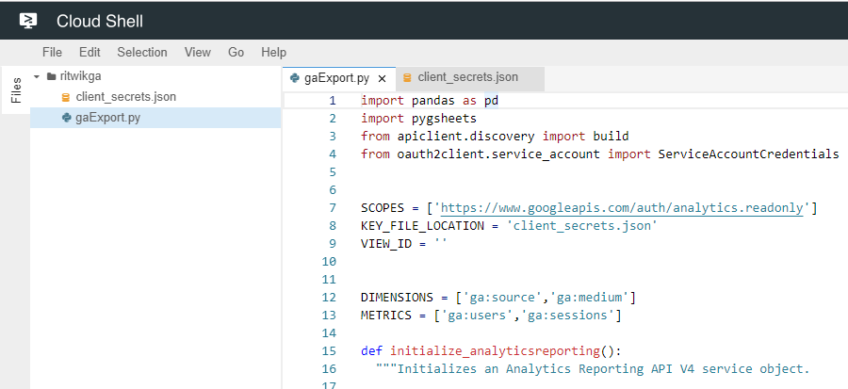The image size is (848, 389).
Task: Click the Python icon on gaExport.py tab
Action: click(295, 78)
